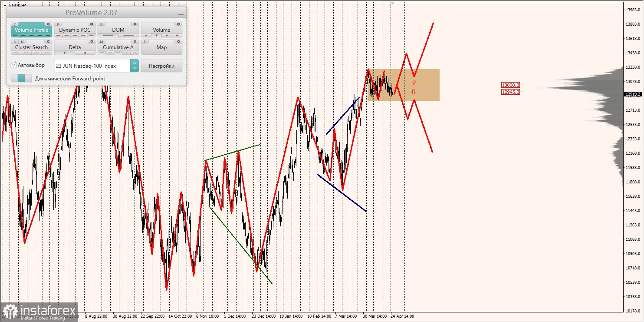Open Volume Profile gear settings
Image resolution: width=644 pixels, height=322 pixels.
[x=48, y=24]
